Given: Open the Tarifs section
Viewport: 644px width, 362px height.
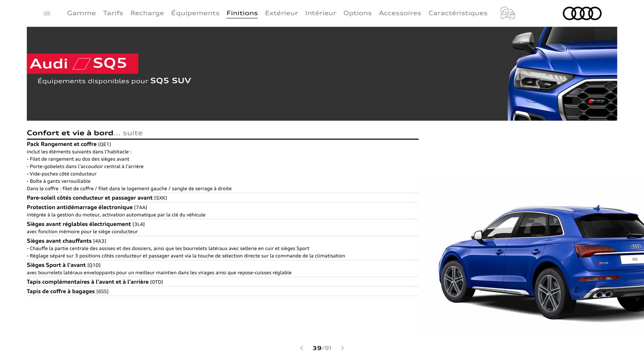Looking at the screenshot, I should pyautogui.click(x=113, y=13).
